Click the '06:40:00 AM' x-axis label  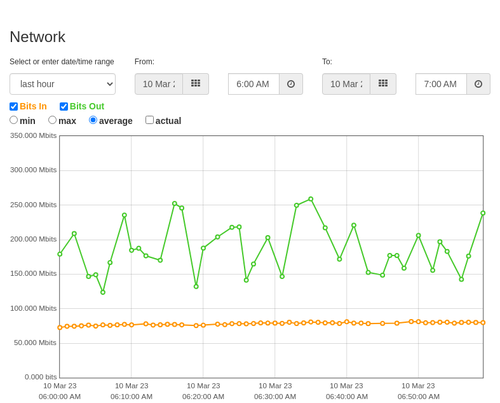347,397
